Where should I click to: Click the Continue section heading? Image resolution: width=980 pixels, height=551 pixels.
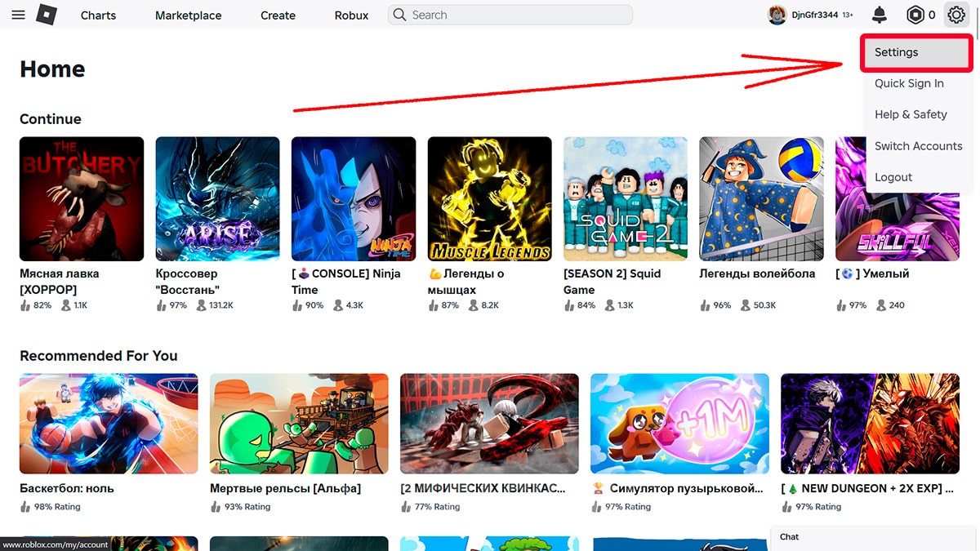point(51,119)
